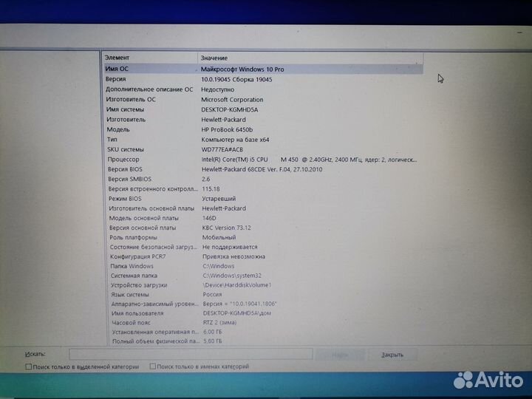Select the 'SKU системы' row
The height and width of the screenshot is (399, 532).
click(x=263, y=149)
